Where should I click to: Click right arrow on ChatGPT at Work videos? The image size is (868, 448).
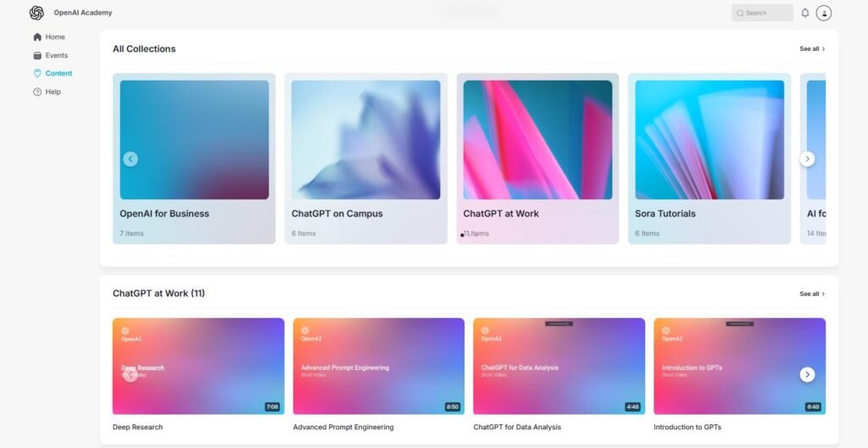click(x=807, y=375)
